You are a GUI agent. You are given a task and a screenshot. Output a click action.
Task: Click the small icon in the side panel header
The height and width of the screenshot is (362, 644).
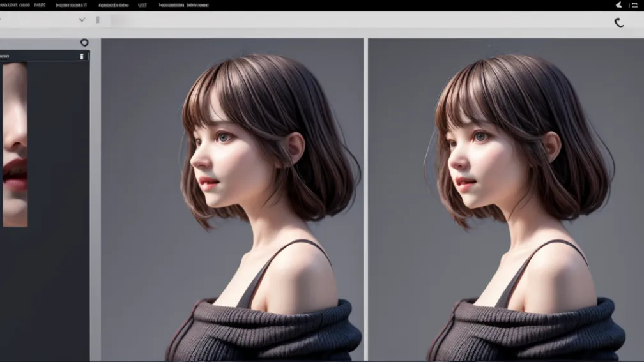coord(82,56)
